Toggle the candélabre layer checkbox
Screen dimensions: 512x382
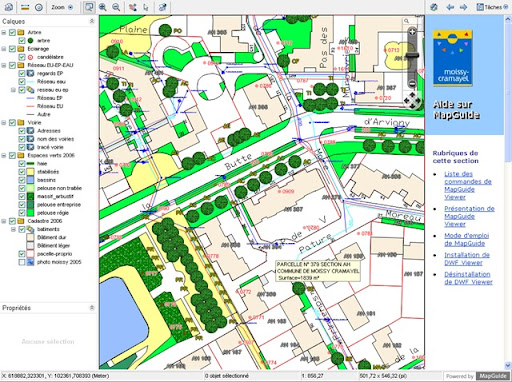[x=22, y=57]
